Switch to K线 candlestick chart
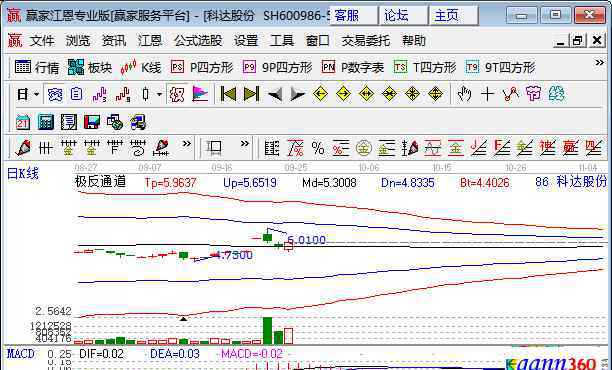Image resolution: width=612 pixels, height=370 pixels. pos(141,68)
